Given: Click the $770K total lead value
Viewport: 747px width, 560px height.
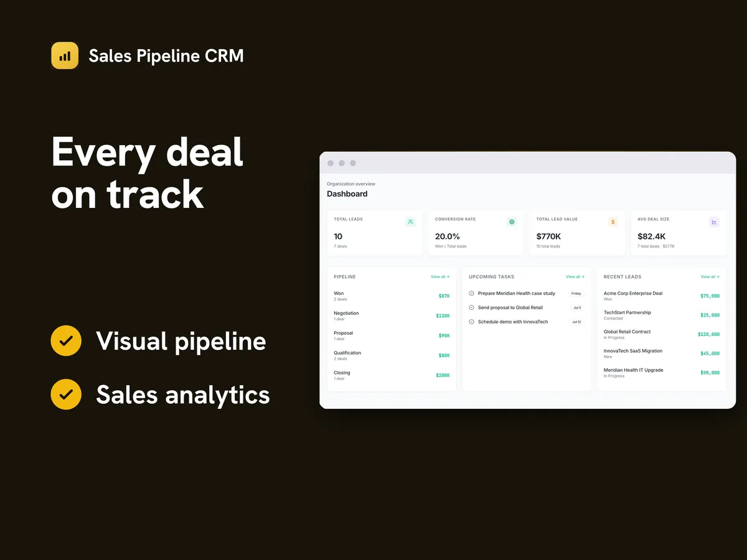Looking at the screenshot, I should (548, 236).
